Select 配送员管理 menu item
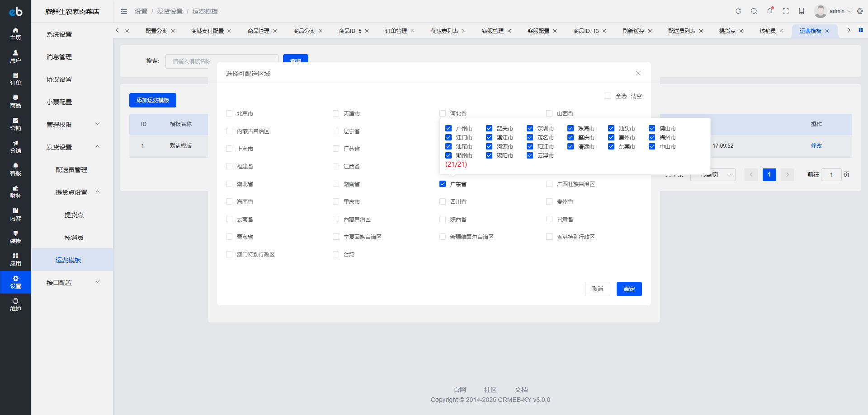 point(71,170)
